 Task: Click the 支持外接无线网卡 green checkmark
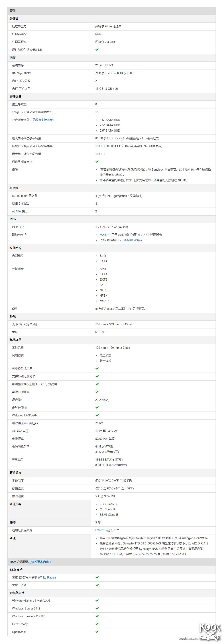(x=97, y=376)
